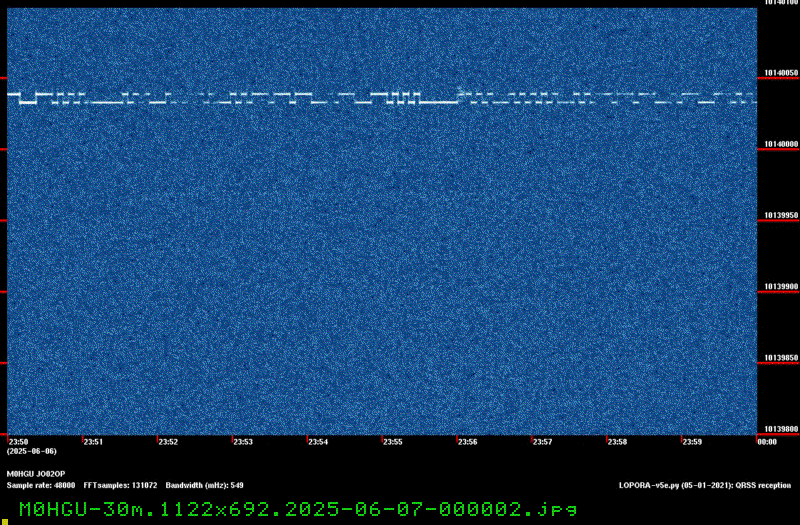The image size is (800, 525).
Task: Click the 10140000 frequency label
Action: pyautogui.click(x=781, y=144)
